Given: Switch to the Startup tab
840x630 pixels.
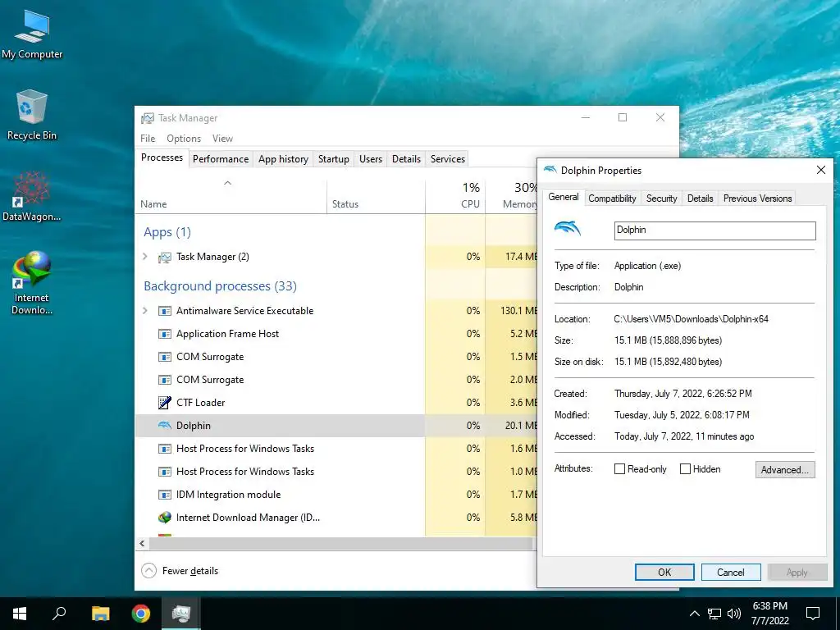Looking at the screenshot, I should (334, 159).
